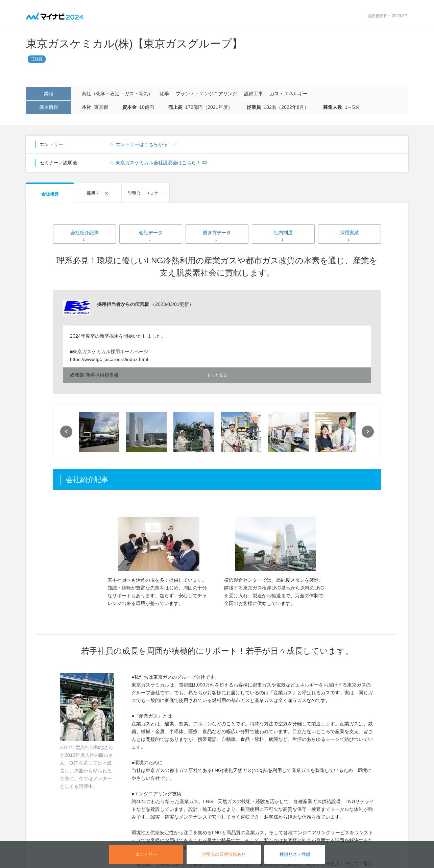The image size is (434, 868).
Task: Click ガス・エネルギー industry text
Action: (x=289, y=94)
